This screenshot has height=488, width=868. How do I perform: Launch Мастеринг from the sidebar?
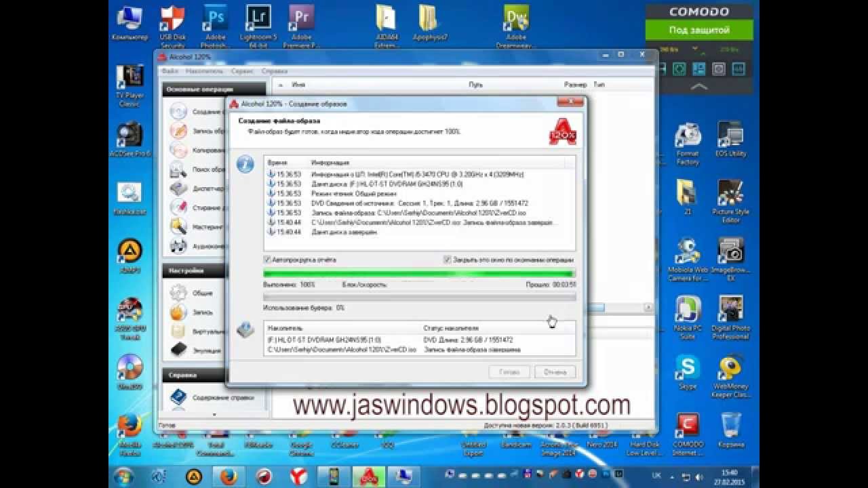click(179, 226)
